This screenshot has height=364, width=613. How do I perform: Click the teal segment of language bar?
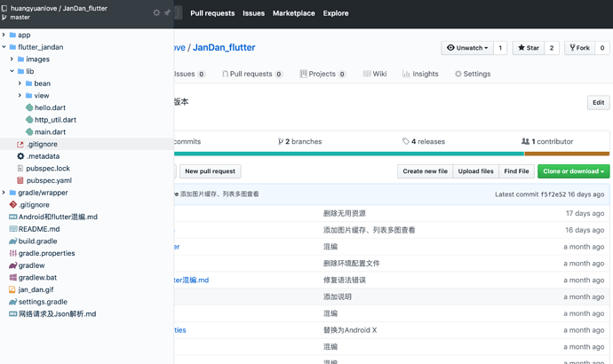coord(349,154)
